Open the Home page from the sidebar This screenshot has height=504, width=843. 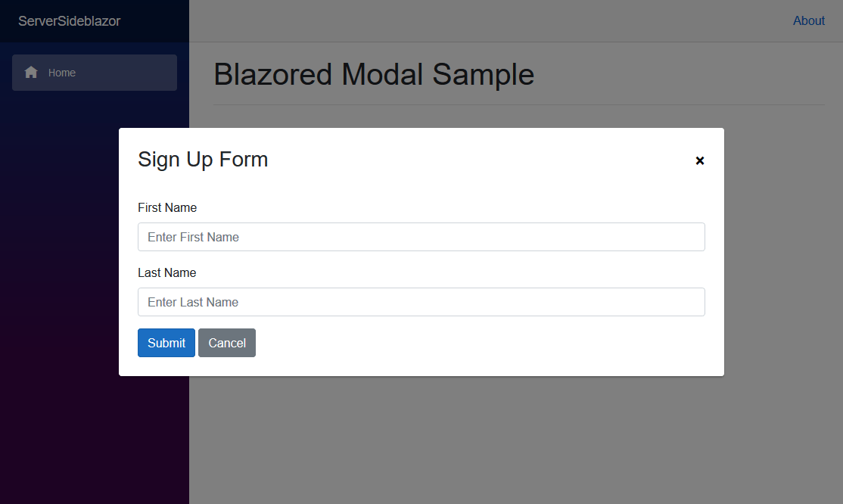61,73
